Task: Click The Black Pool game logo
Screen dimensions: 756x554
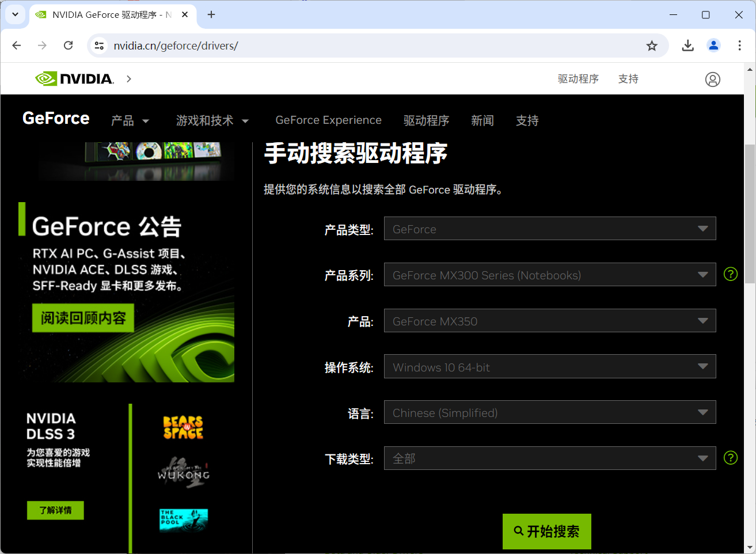Action: pyautogui.click(x=184, y=519)
